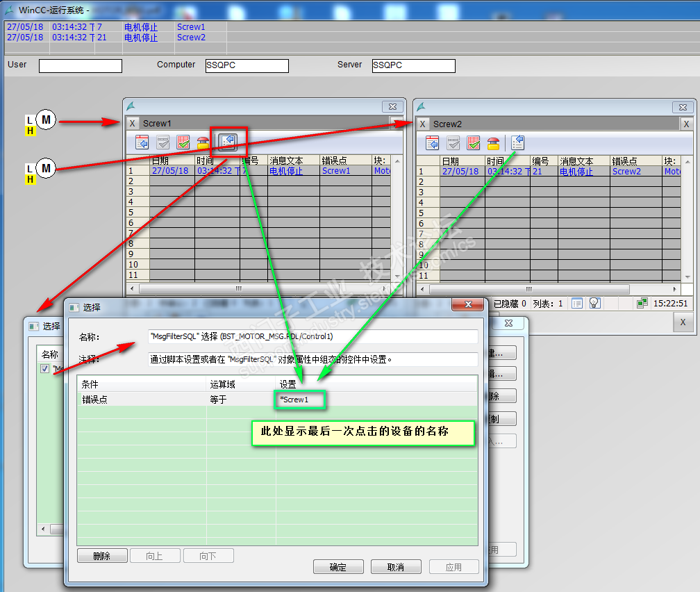Click the lower motor M symbol

tap(46, 168)
